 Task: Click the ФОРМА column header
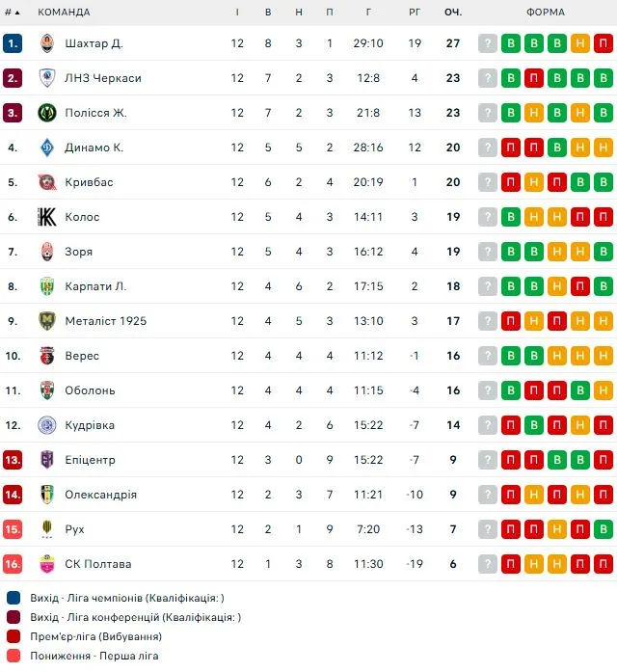pyautogui.click(x=546, y=12)
